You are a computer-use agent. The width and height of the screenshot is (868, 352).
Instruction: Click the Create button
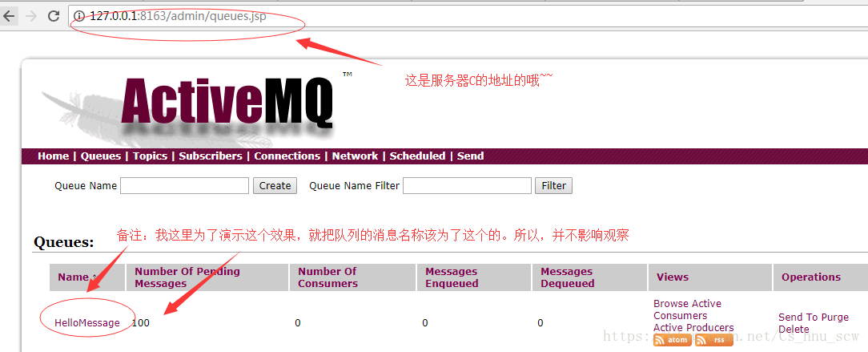pos(275,186)
